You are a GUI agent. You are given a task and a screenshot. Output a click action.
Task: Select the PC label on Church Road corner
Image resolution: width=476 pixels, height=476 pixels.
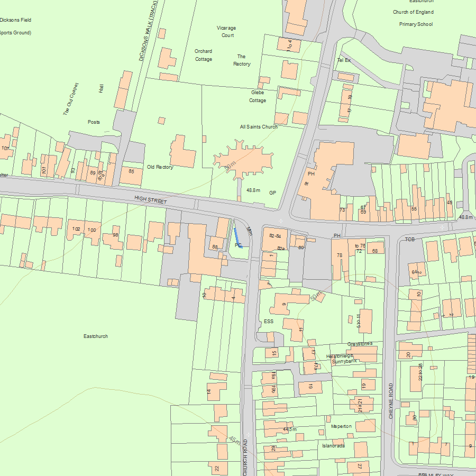(x=239, y=245)
